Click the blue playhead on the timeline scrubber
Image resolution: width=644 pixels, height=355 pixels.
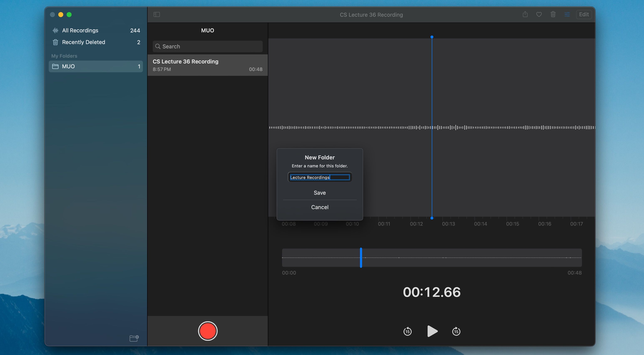361,258
